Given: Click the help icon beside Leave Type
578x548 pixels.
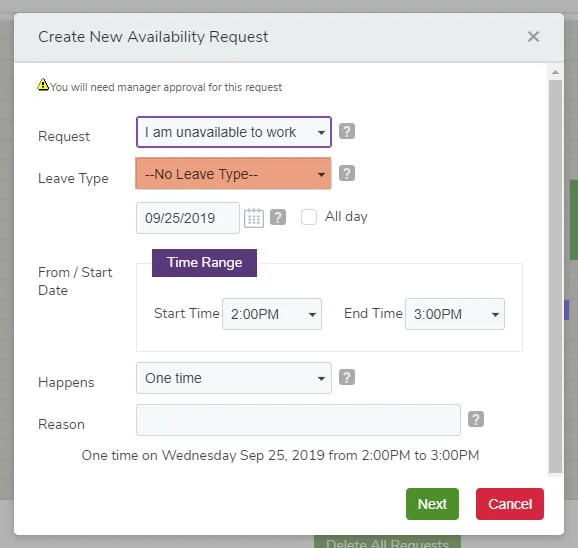Looking at the screenshot, I should click(x=347, y=173).
